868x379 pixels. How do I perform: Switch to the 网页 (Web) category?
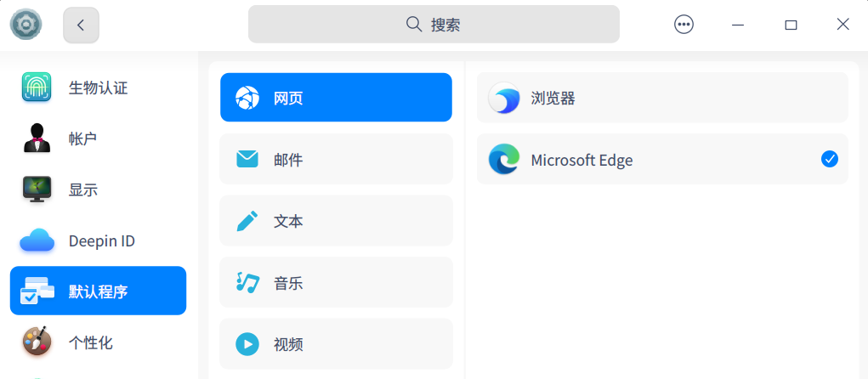click(336, 98)
